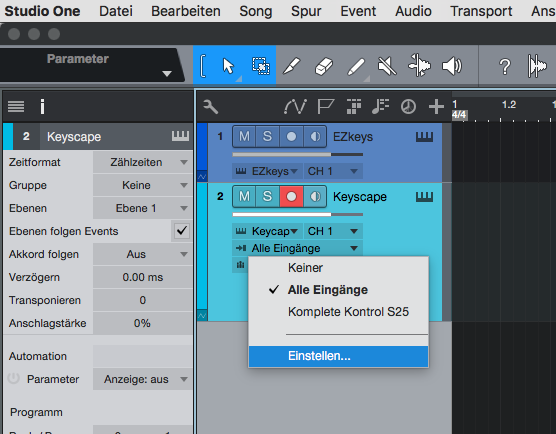Open the Spur menu

pos(306,11)
